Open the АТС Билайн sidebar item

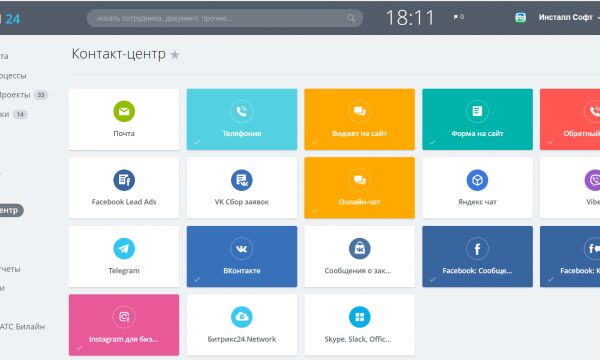[x=22, y=327]
